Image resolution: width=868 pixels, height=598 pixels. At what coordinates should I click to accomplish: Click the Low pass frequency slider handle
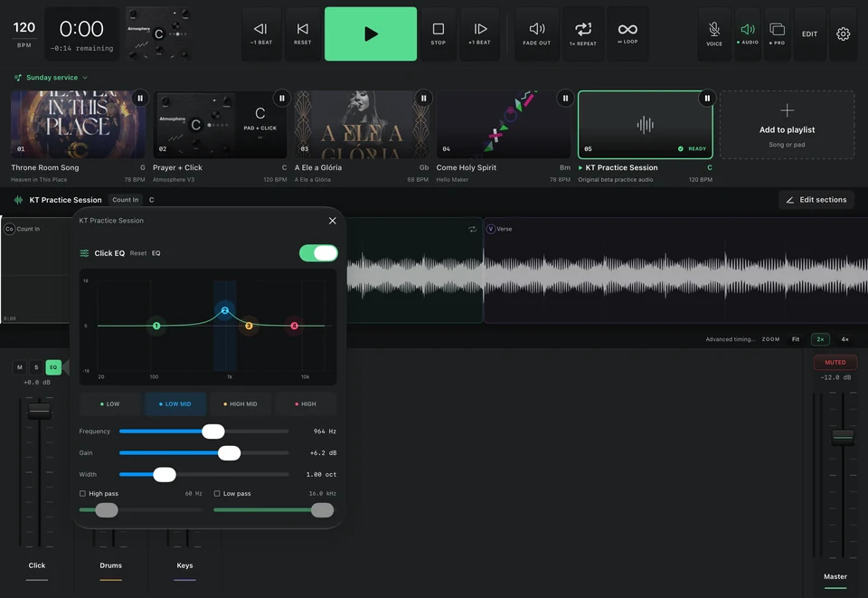[322, 510]
